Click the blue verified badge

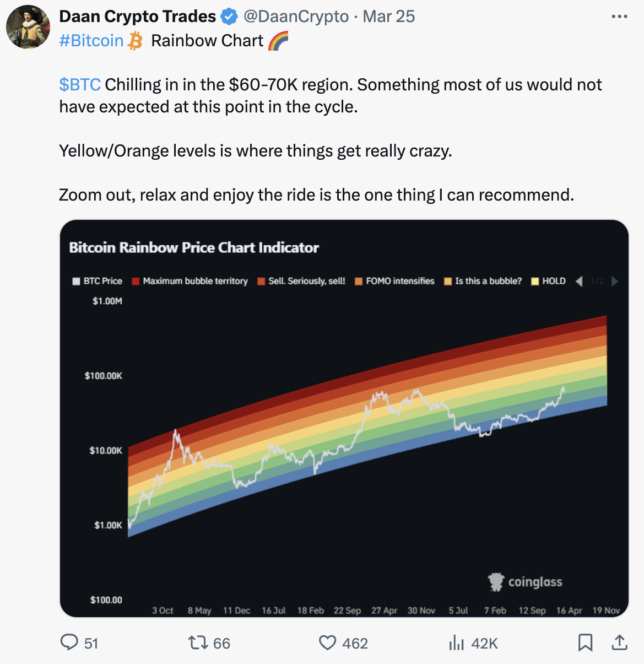(x=229, y=17)
